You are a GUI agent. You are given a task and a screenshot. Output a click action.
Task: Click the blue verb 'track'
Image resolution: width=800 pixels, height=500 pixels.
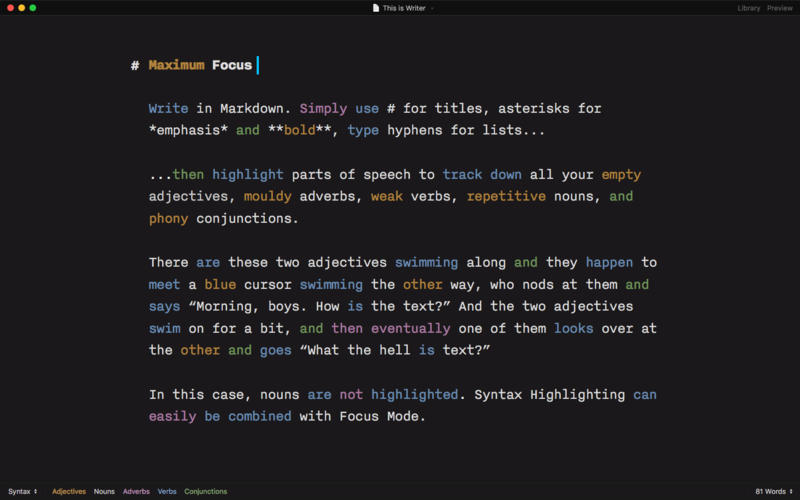click(x=462, y=175)
